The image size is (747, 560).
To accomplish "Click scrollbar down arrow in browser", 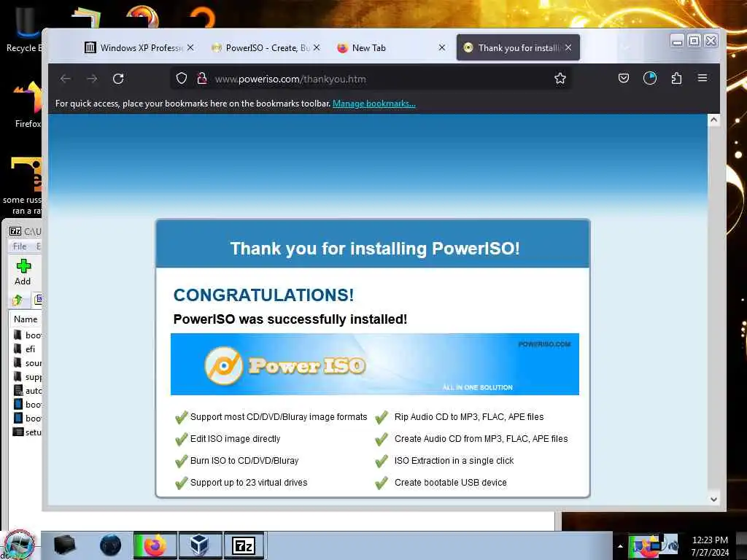I will [713, 499].
